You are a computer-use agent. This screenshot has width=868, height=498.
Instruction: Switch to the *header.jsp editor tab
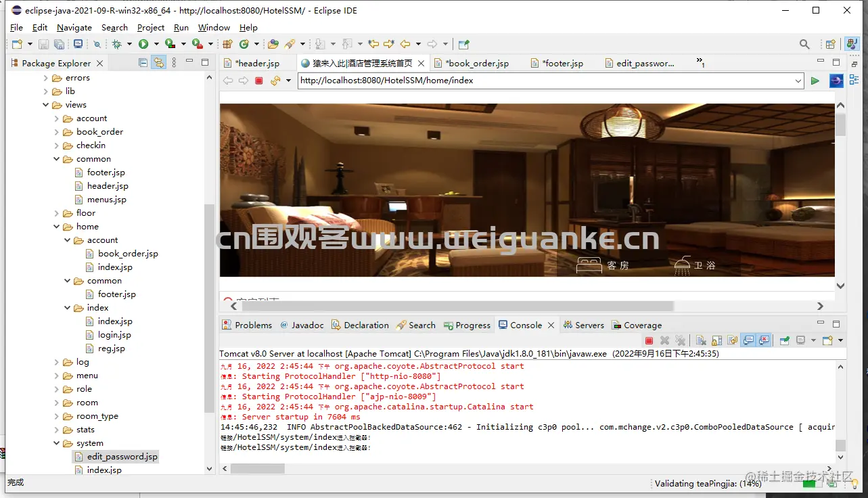tap(257, 63)
